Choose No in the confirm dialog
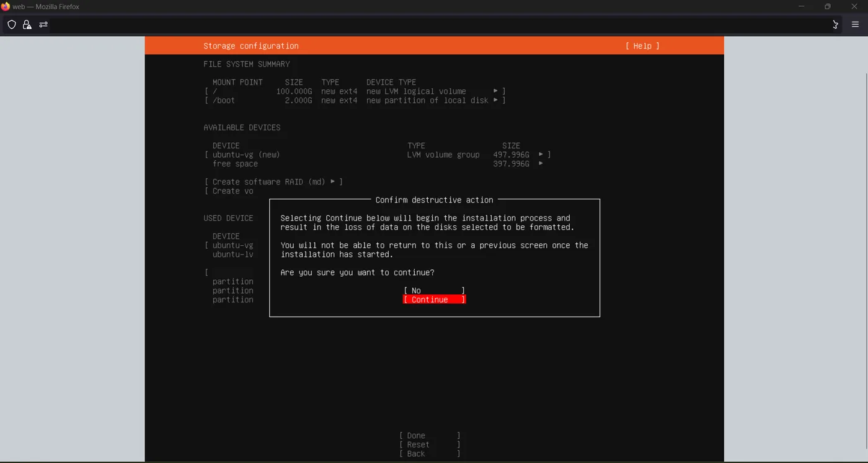This screenshot has width=868, height=463. point(434,290)
